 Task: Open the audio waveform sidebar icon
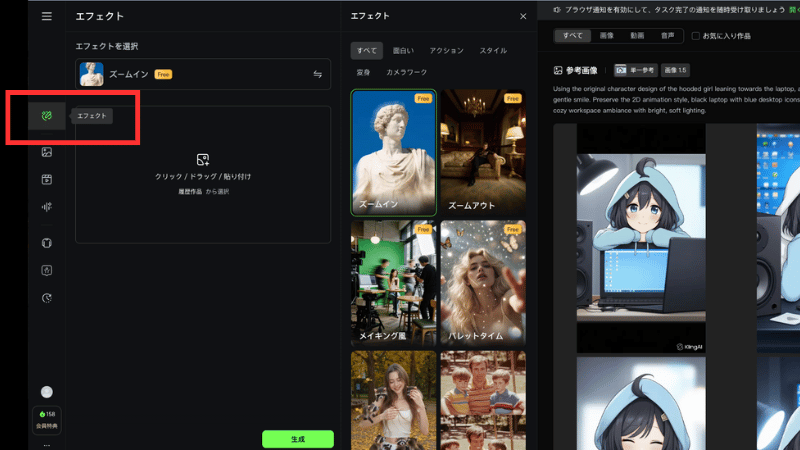(x=46, y=207)
